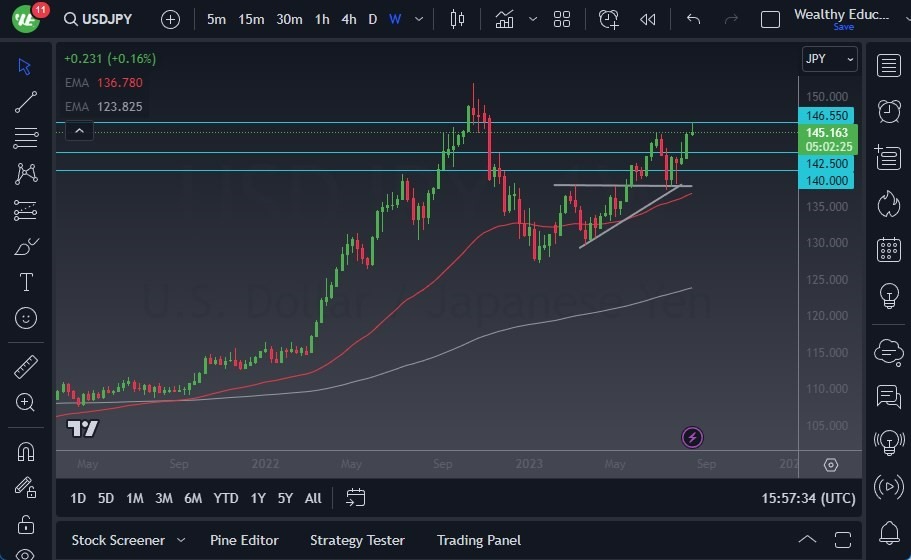Open the USDJPY symbol search
This screenshot has height=560, width=911.
(x=98, y=19)
